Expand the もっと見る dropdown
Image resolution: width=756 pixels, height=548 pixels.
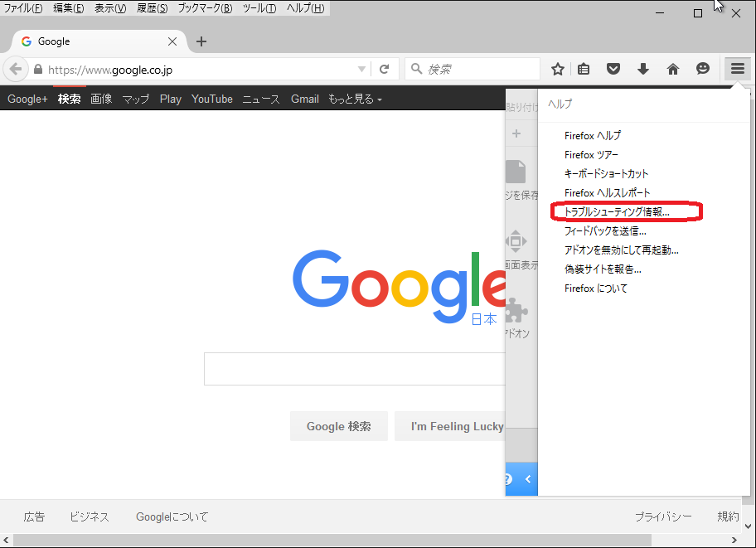tap(355, 99)
